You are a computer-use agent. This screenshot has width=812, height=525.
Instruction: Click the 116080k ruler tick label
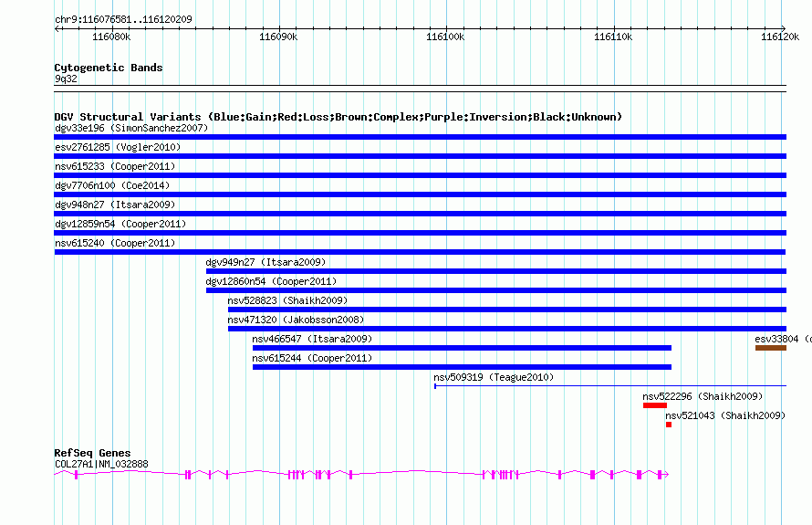pyautogui.click(x=111, y=37)
